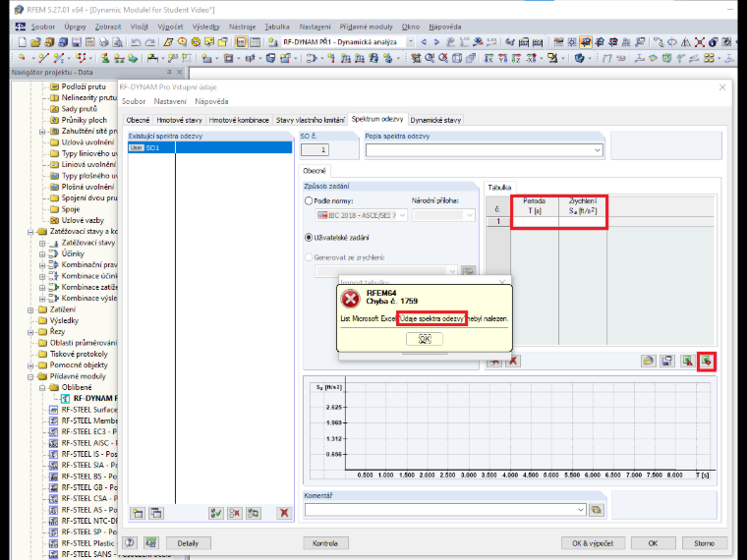Click the units 0.00 icon at dialog bottom

pyautogui.click(x=151, y=543)
